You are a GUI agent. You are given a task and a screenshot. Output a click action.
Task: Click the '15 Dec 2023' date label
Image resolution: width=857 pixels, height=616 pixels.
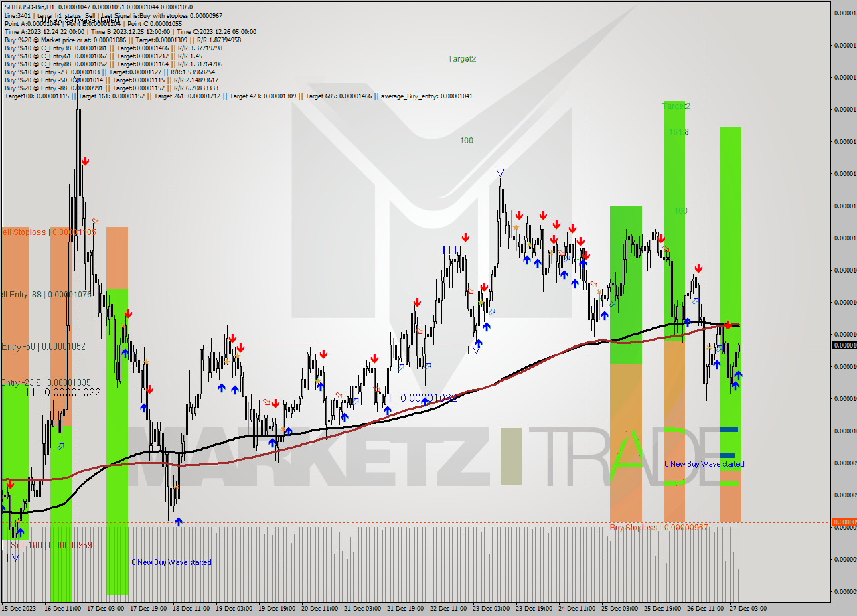click(x=19, y=609)
